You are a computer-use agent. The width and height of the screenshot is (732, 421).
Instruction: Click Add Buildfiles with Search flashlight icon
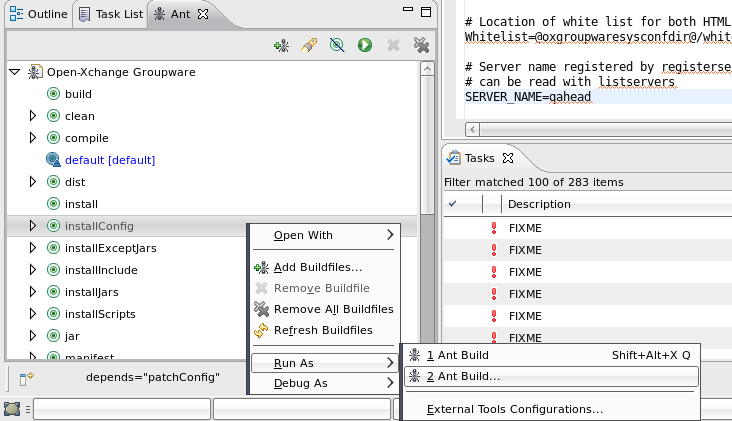click(310, 45)
